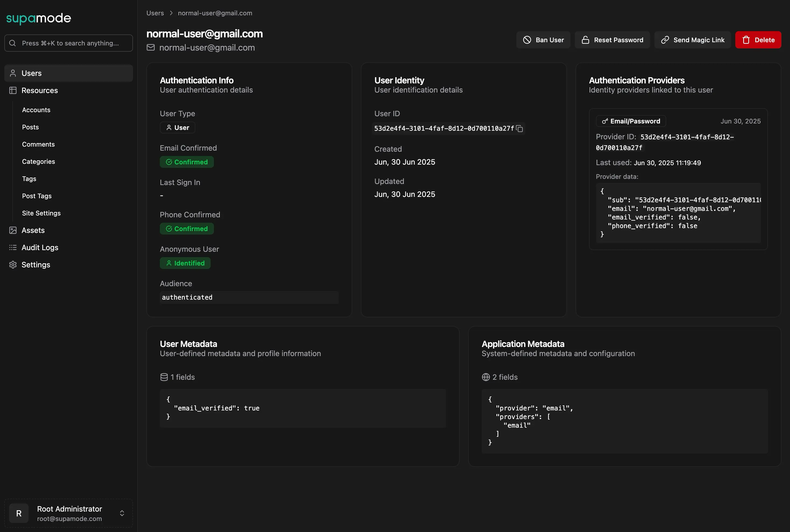
Task: Open the Resources section icon
Action: click(13, 90)
